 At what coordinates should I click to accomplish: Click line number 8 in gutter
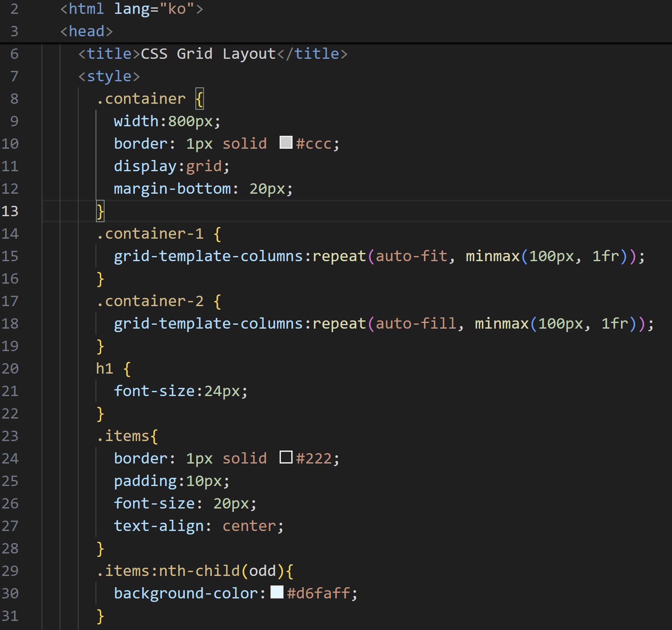[14, 99]
